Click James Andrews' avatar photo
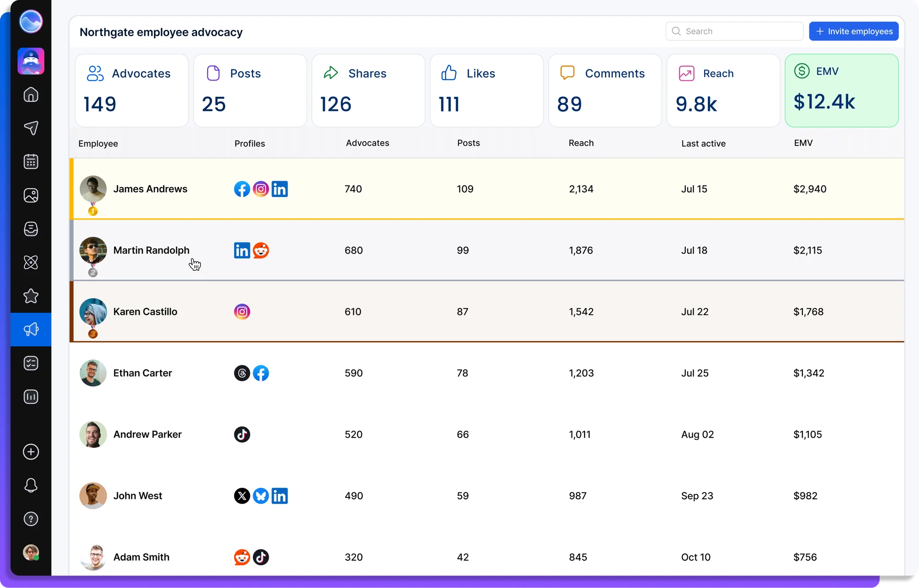 [93, 189]
